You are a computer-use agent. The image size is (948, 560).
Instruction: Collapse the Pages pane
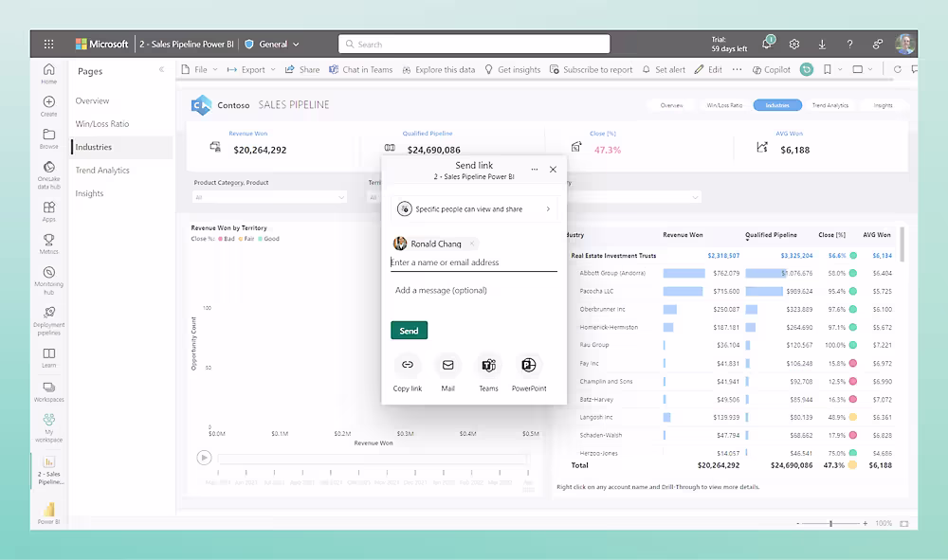point(161,70)
